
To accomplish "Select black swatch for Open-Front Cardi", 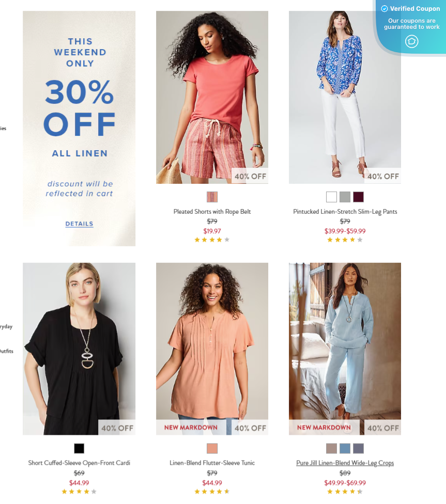I will click(79, 448).
